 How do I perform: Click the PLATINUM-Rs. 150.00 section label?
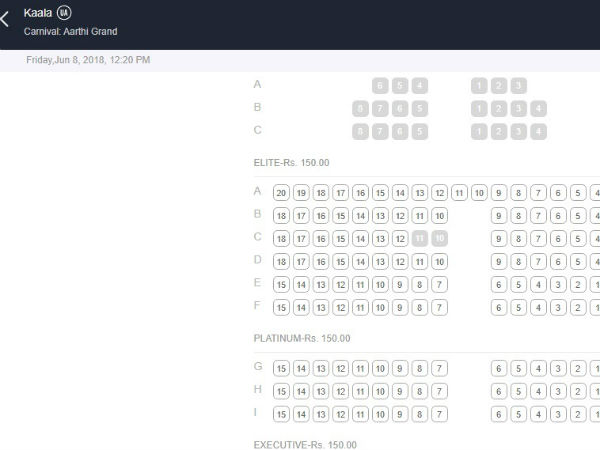(x=300, y=339)
